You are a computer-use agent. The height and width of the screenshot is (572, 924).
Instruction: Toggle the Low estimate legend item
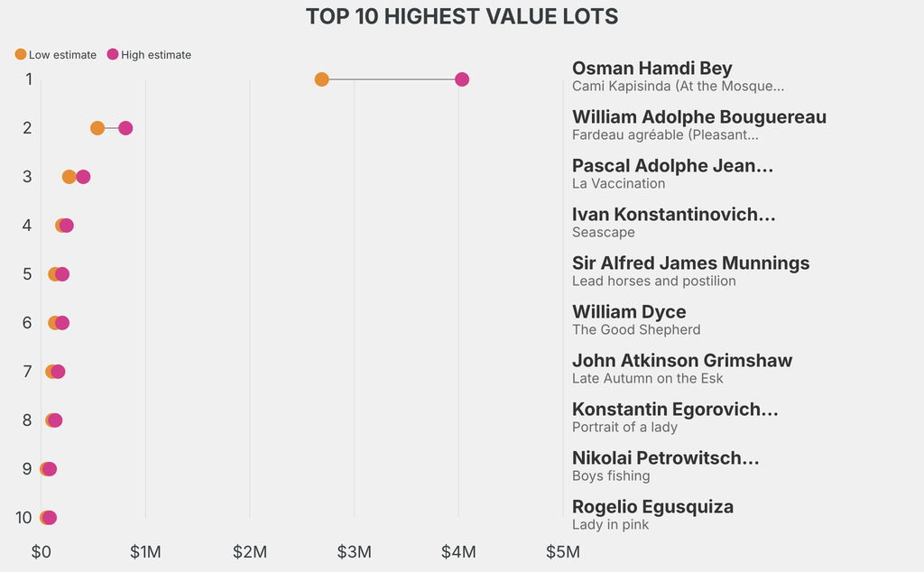pos(61,55)
